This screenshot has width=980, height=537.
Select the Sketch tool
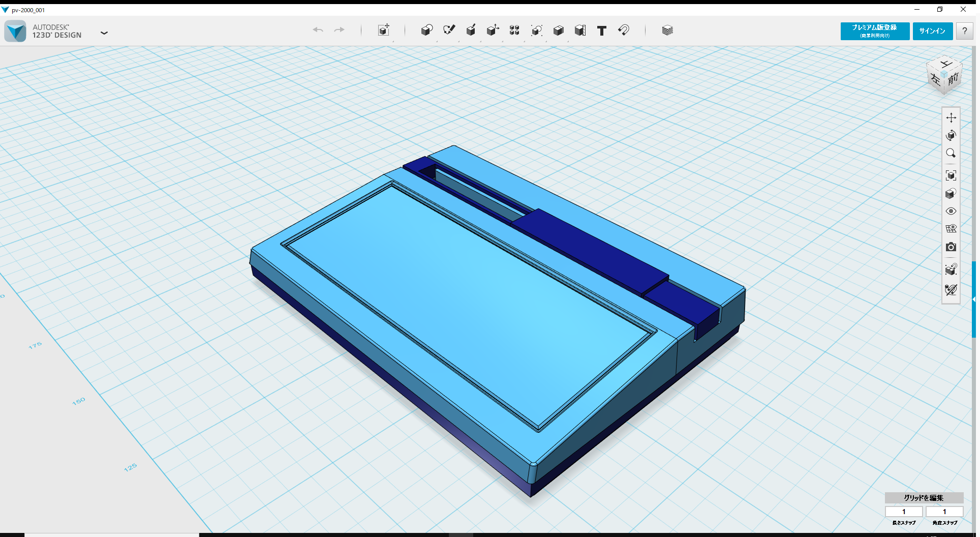pyautogui.click(x=449, y=30)
